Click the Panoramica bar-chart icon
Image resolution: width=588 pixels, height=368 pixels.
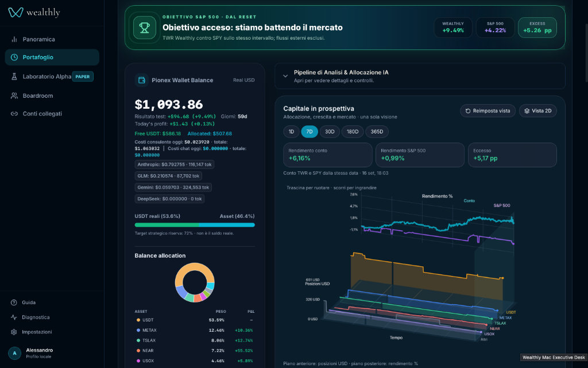[x=14, y=40]
